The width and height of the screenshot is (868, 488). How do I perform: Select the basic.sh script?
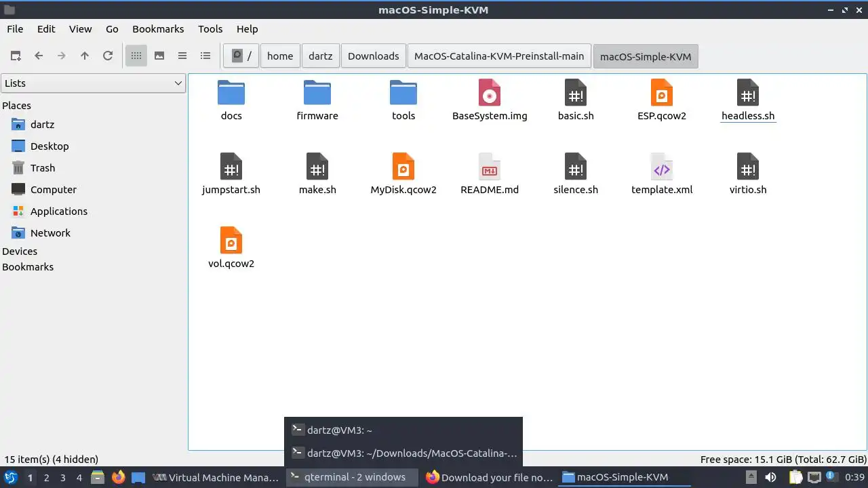pyautogui.click(x=576, y=100)
